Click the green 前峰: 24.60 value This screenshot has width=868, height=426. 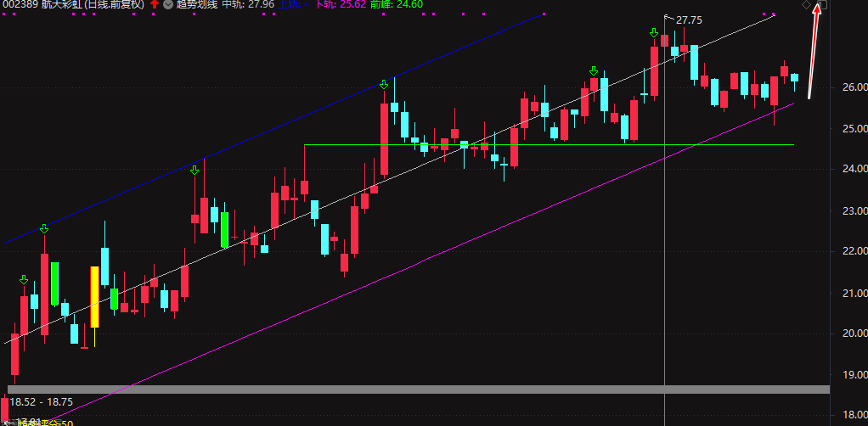397,5
